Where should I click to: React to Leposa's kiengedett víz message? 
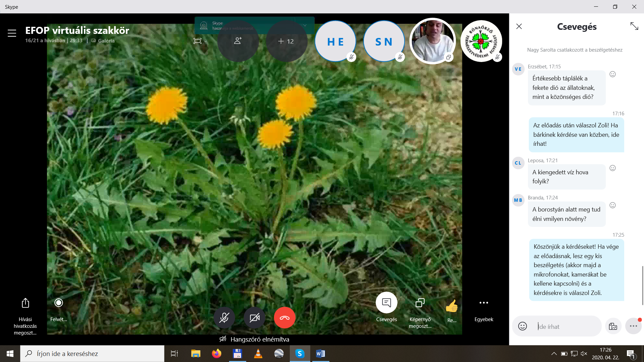click(x=612, y=168)
